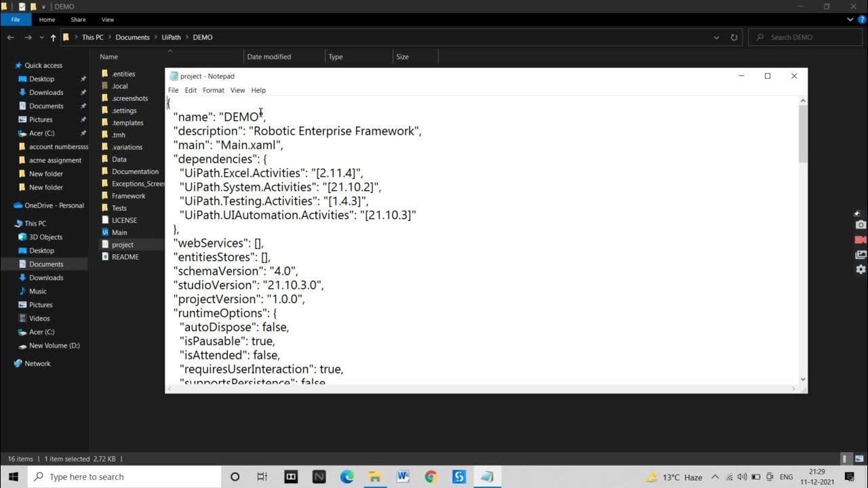Screen dimensions: 868x488
Task: Select the LICENSE file
Action: point(124,220)
